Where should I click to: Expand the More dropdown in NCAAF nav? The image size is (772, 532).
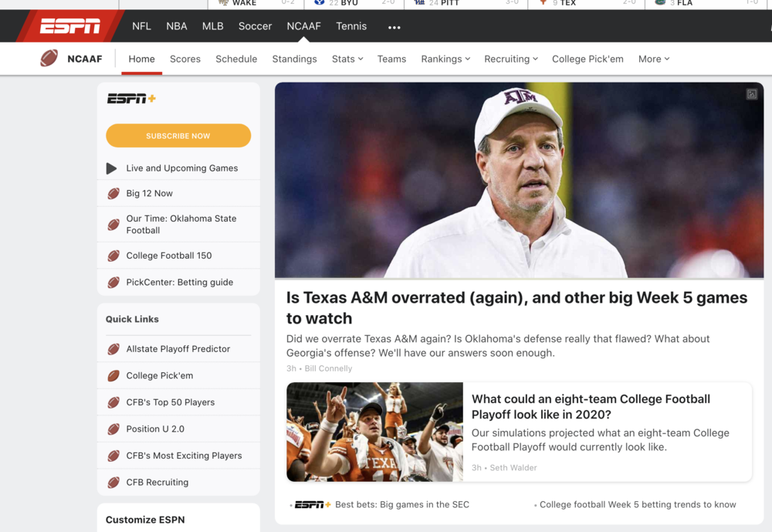(654, 59)
